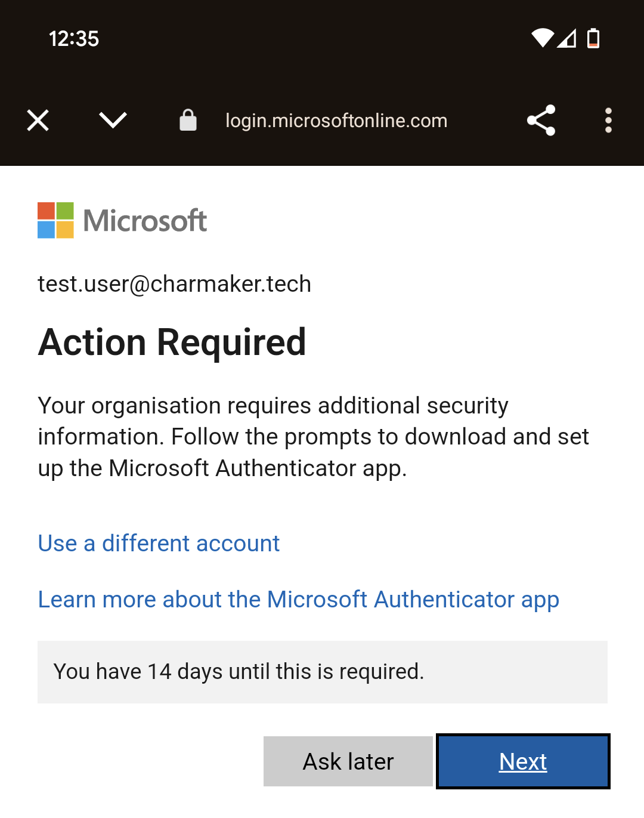The image size is (644, 818).
Task: Tap the padlock site security icon
Action: [x=188, y=120]
